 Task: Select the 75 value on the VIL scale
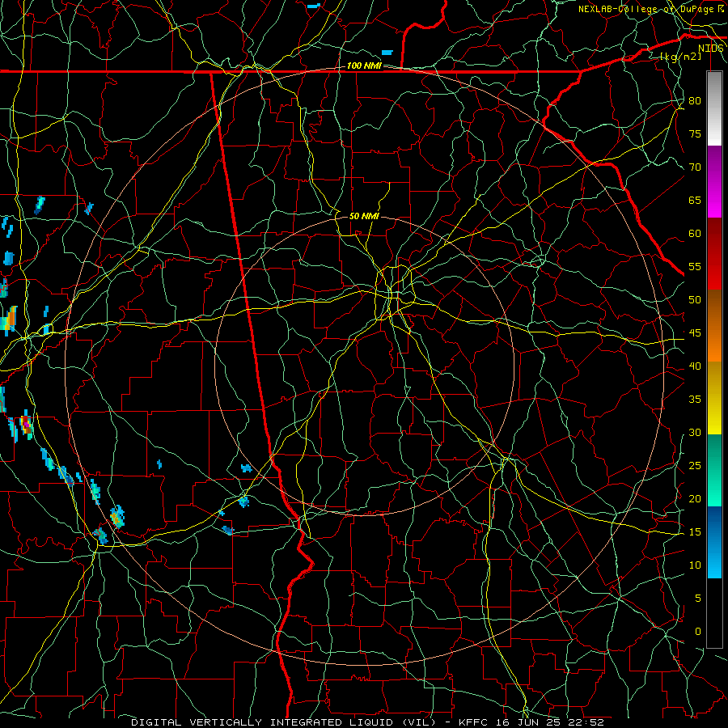695,134
